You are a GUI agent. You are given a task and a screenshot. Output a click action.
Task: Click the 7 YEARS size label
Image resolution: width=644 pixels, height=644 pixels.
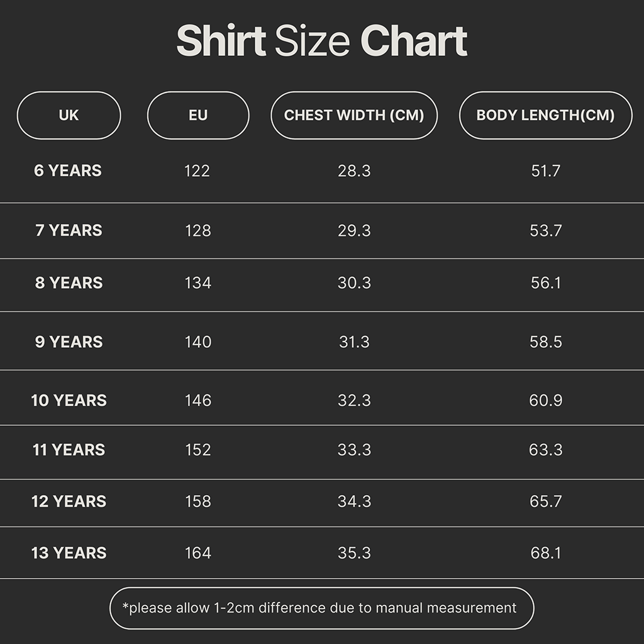(69, 230)
